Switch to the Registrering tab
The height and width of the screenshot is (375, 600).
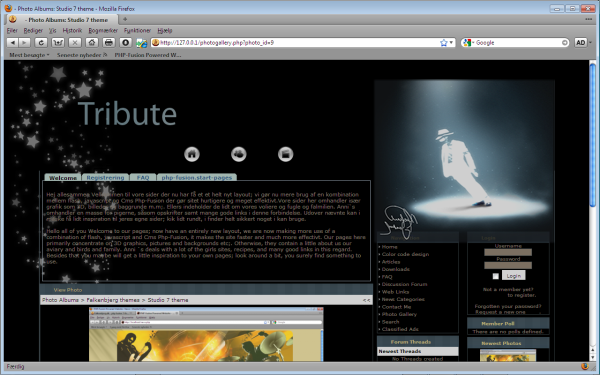pos(105,178)
